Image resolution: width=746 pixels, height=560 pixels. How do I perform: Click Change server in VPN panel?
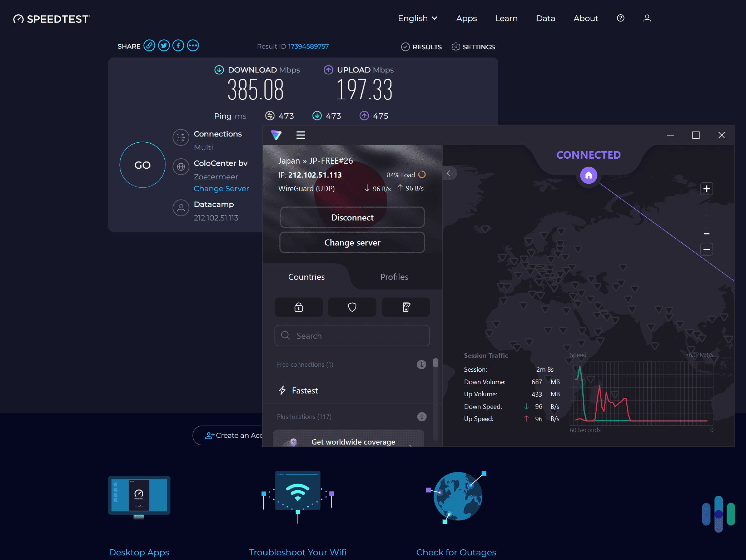click(352, 242)
